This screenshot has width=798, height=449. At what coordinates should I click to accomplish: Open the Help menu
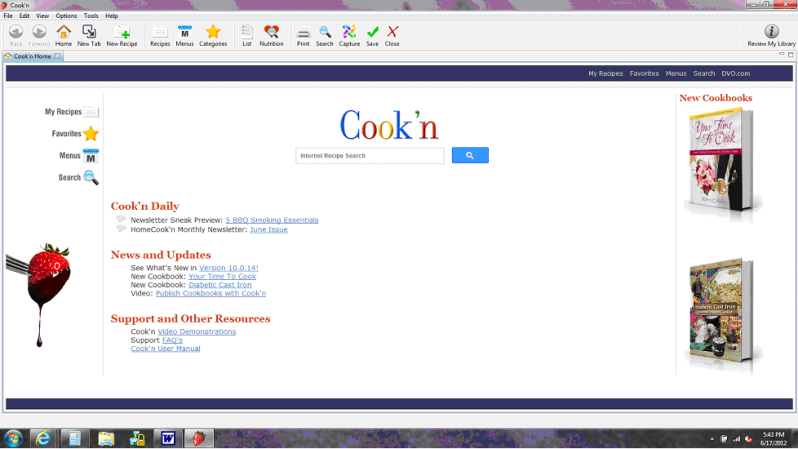pyautogui.click(x=111, y=16)
